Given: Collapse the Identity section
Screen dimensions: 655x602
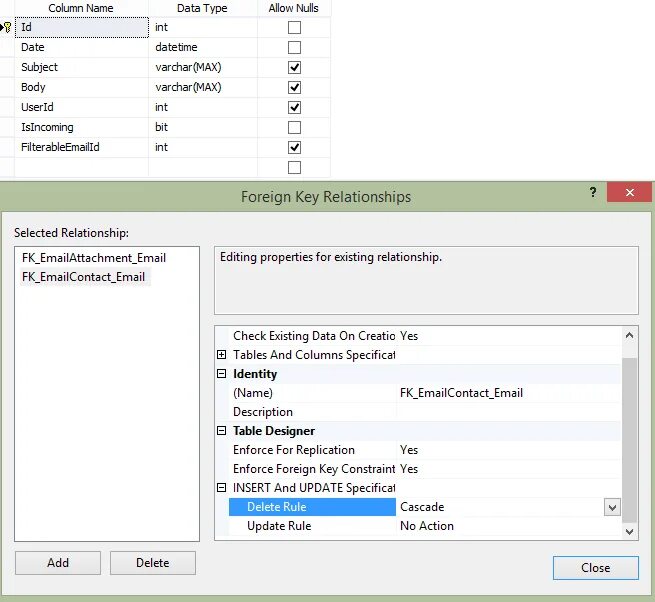Looking at the screenshot, I should coord(222,373).
